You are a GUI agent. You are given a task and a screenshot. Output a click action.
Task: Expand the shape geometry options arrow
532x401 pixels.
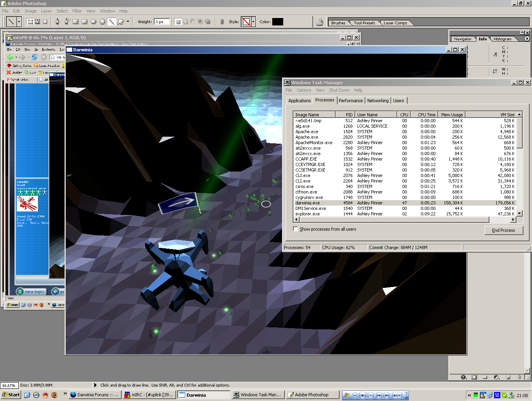pos(128,22)
